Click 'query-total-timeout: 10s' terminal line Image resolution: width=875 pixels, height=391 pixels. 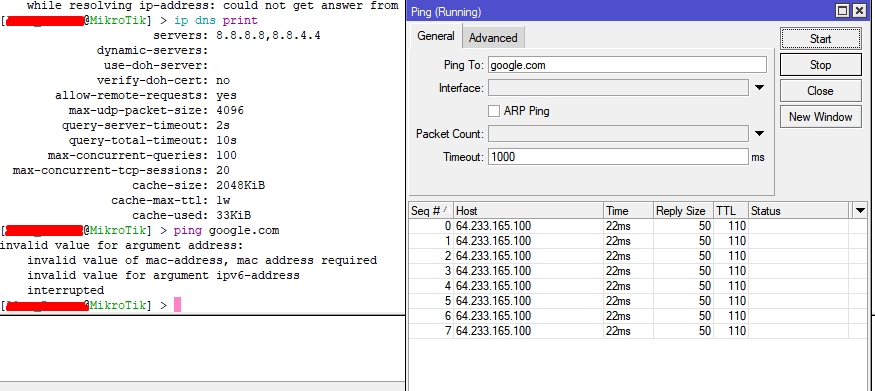pos(153,141)
